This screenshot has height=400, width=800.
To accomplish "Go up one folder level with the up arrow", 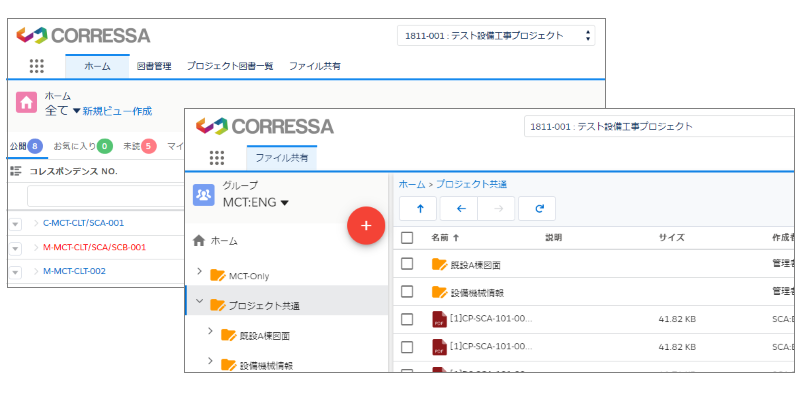I will [x=420, y=208].
